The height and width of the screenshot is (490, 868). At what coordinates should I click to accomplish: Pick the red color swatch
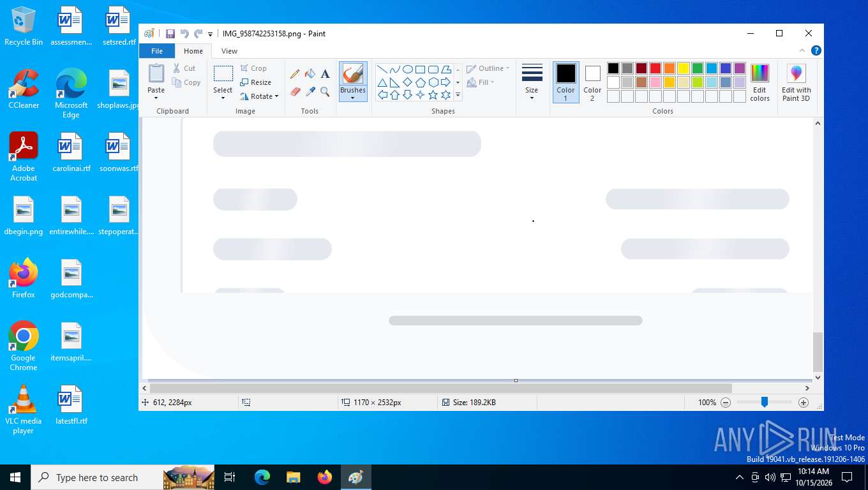pos(655,68)
